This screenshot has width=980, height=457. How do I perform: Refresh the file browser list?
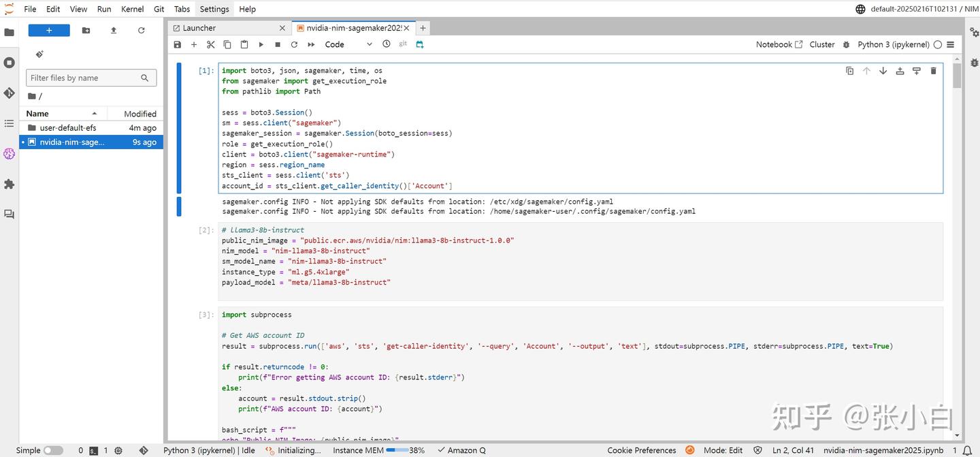coord(142,31)
